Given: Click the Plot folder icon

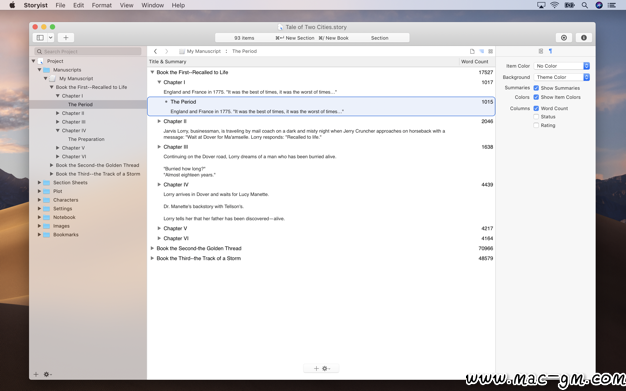Looking at the screenshot, I should (47, 191).
